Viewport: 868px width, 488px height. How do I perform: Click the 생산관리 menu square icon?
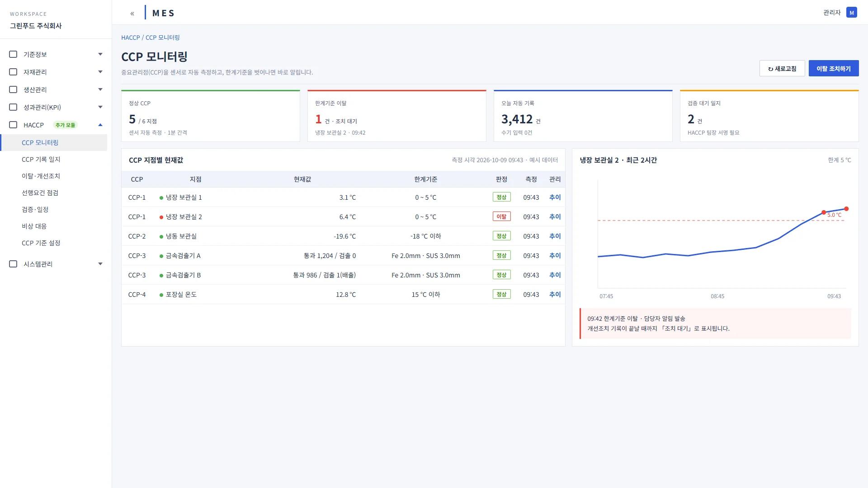pyautogui.click(x=13, y=89)
